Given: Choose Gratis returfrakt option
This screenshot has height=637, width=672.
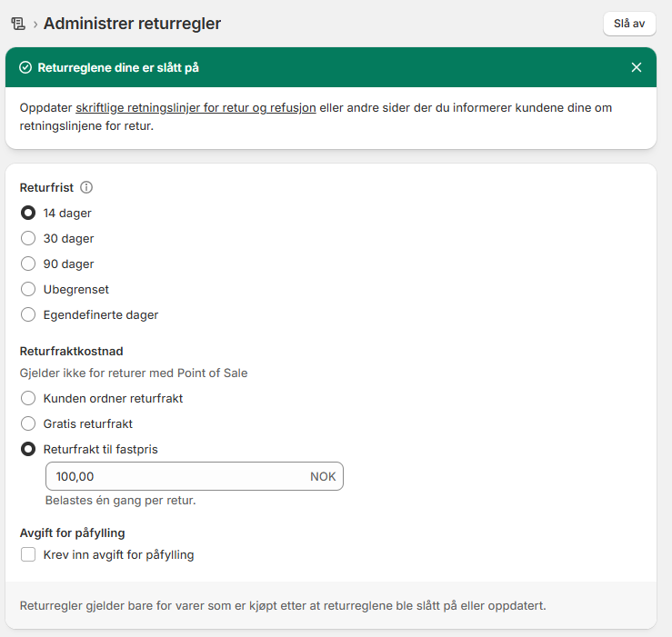Looking at the screenshot, I should click(x=28, y=423).
